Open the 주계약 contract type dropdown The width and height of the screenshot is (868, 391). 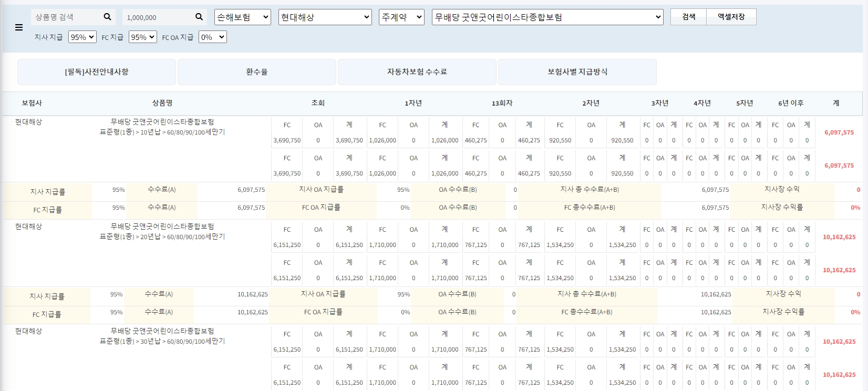click(x=401, y=17)
